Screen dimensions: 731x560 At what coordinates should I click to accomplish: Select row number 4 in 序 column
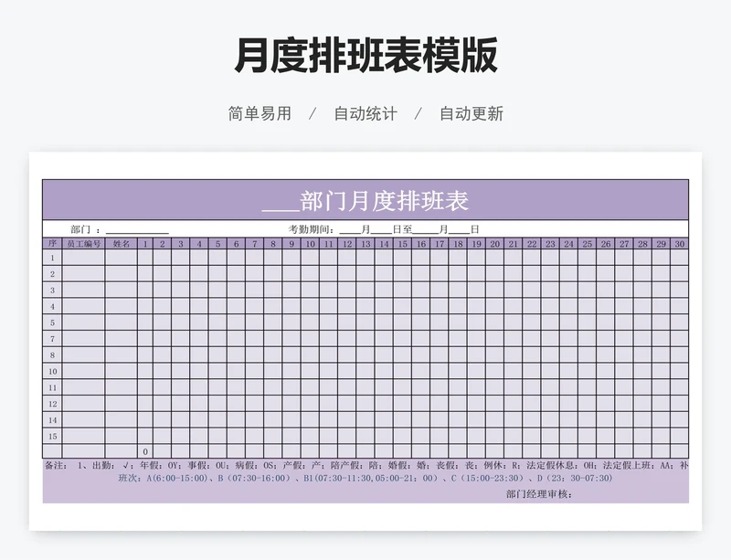point(52,306)
